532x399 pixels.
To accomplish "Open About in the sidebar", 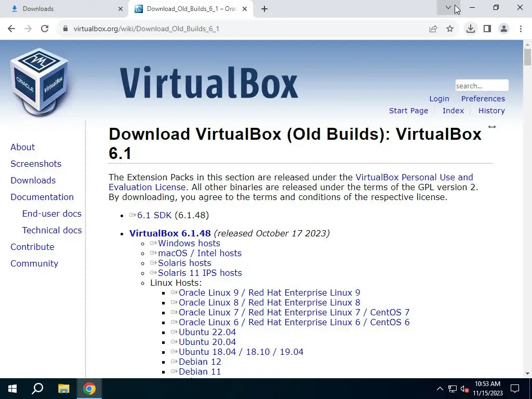I will tap(22, 147).
